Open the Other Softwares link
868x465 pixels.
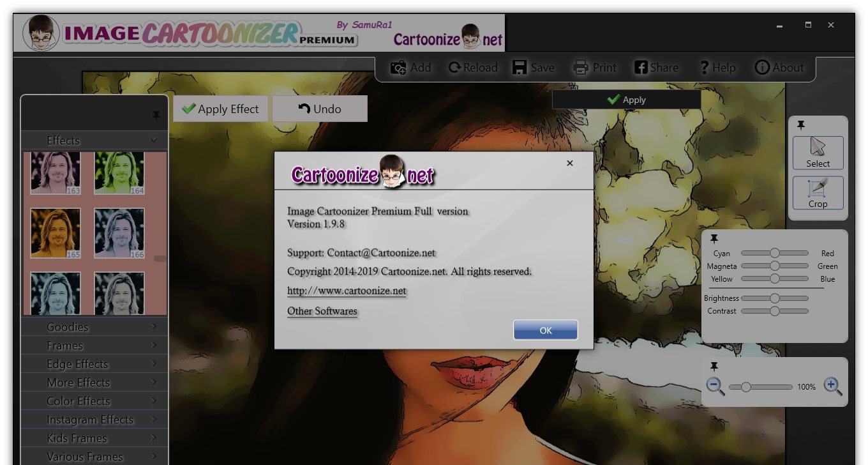pos(322,311)
